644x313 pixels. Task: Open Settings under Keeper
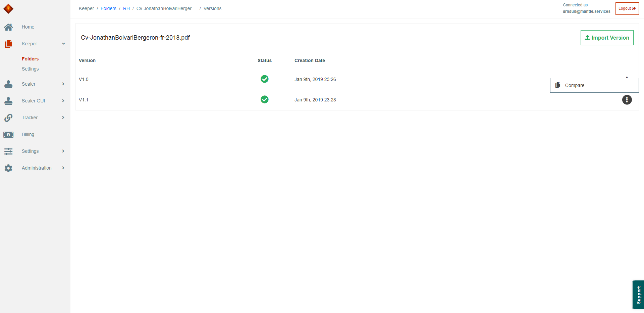pyautogui.click(x=30, y=69)
